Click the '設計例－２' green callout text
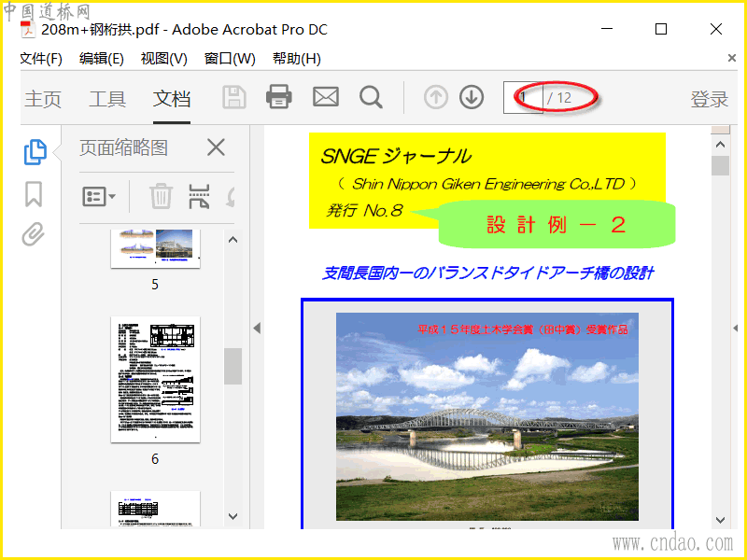Image resolution: width=747 pixels, height=560 pixels. (556, 224)
